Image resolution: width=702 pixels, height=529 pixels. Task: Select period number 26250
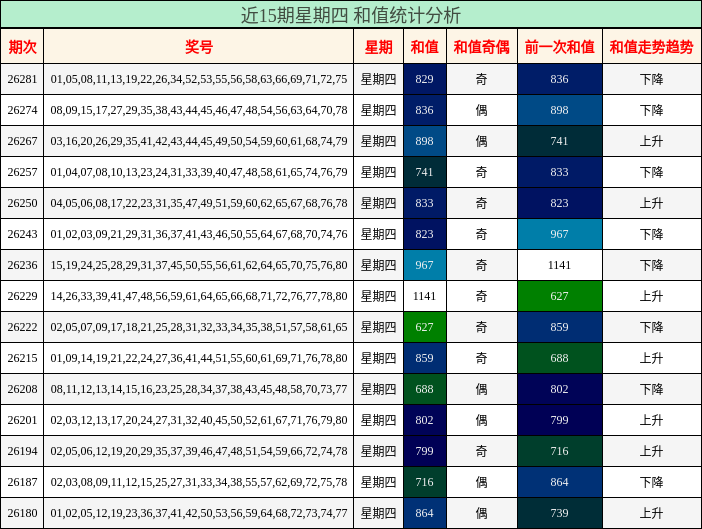coord(22,203)
